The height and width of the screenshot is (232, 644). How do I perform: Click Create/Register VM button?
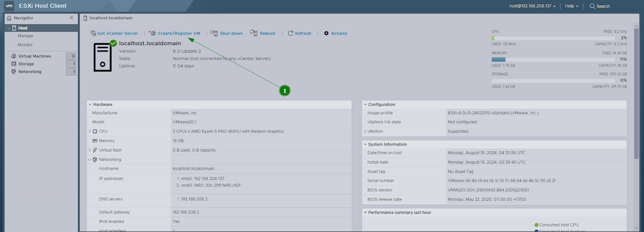coord(174,33)
